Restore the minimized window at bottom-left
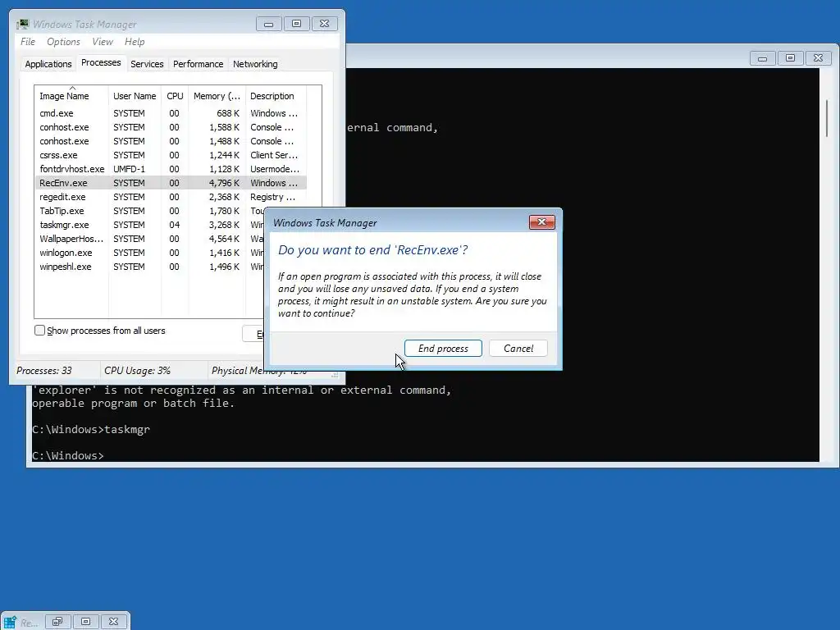The height and width of the screenshot is (630, 840). 57,622
